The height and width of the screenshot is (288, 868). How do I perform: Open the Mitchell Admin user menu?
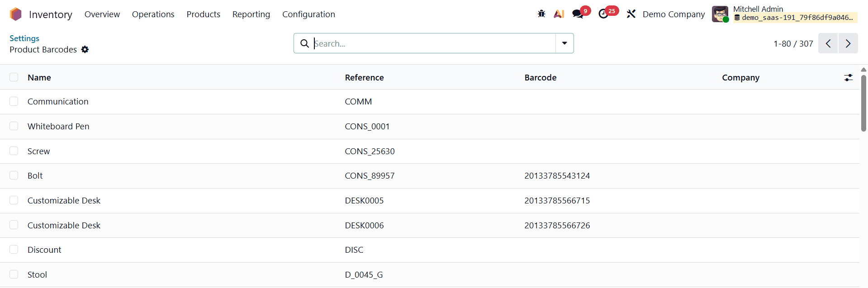pyautogui.click(x=784, y=14)
